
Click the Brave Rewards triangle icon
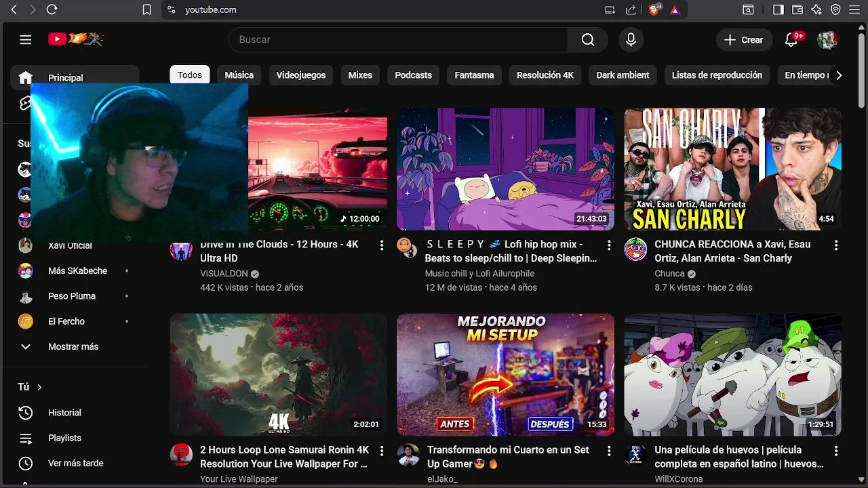[675, 9]
